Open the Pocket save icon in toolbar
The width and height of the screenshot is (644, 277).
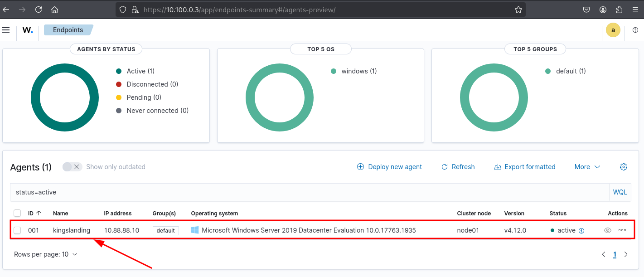pyautogui.click(x=586, y=10)
